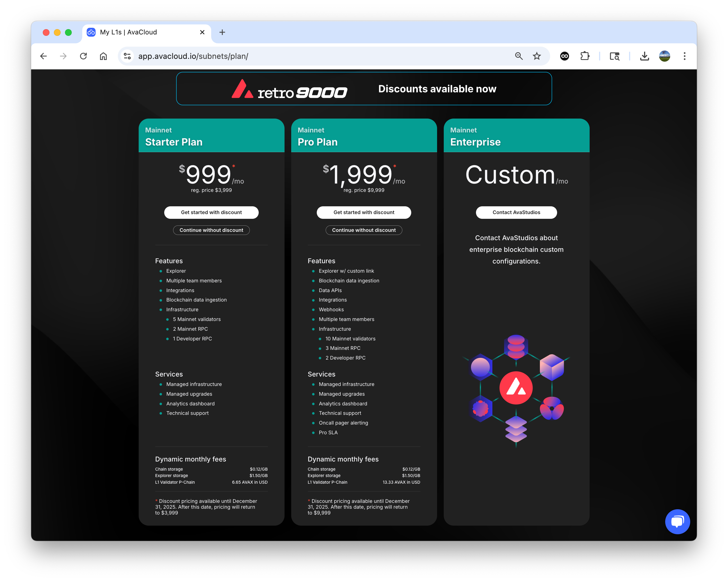728x582 pixels.
Task: Continue without discount on Pro Plan
Action: pyautogui.click(x=364, y=230)
